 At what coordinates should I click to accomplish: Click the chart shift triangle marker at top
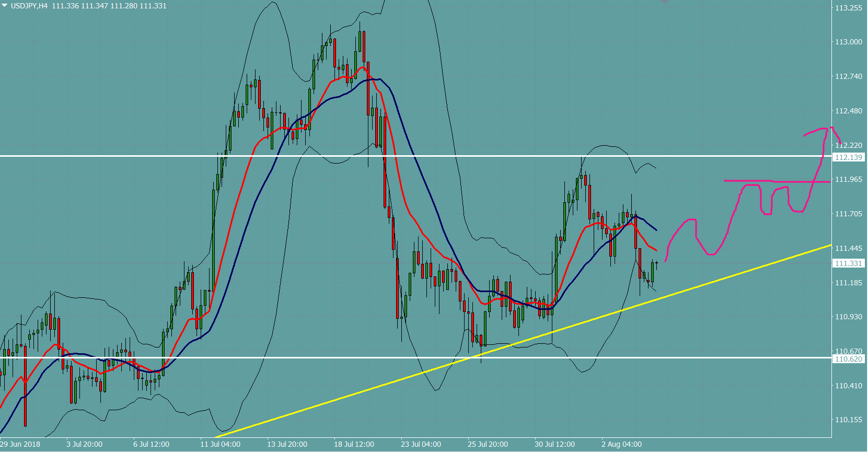coord(664,2)
